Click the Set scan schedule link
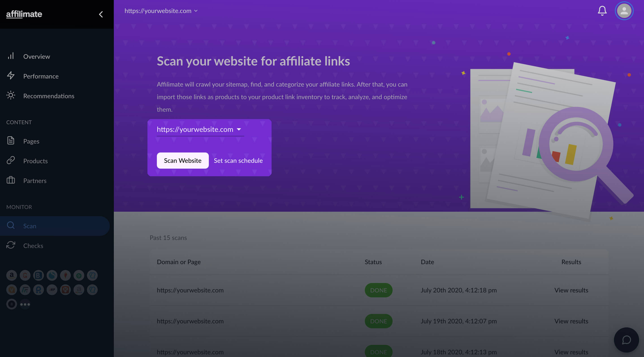Screen dimensions: 644x357 [238, 160]
